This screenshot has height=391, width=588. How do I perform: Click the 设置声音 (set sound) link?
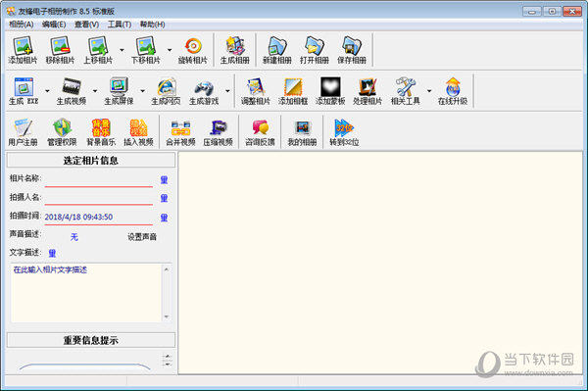[142, 237]
